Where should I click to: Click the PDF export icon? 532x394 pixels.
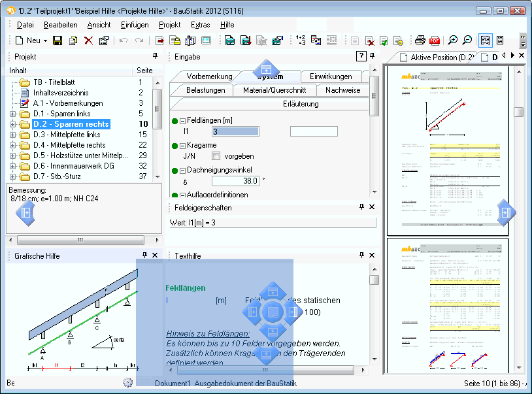click(x=435, y=41)
